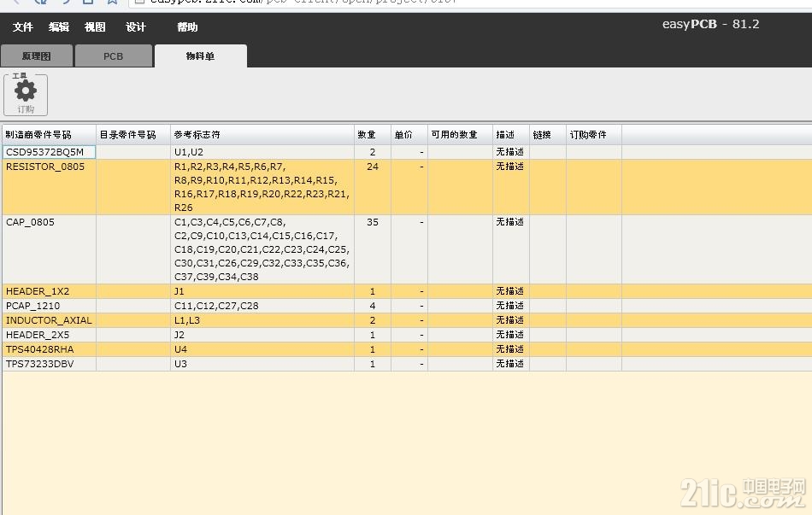812x515 pixels.
Task: Click quantity 35 for CAP_0805
Action: click(373, 222)
